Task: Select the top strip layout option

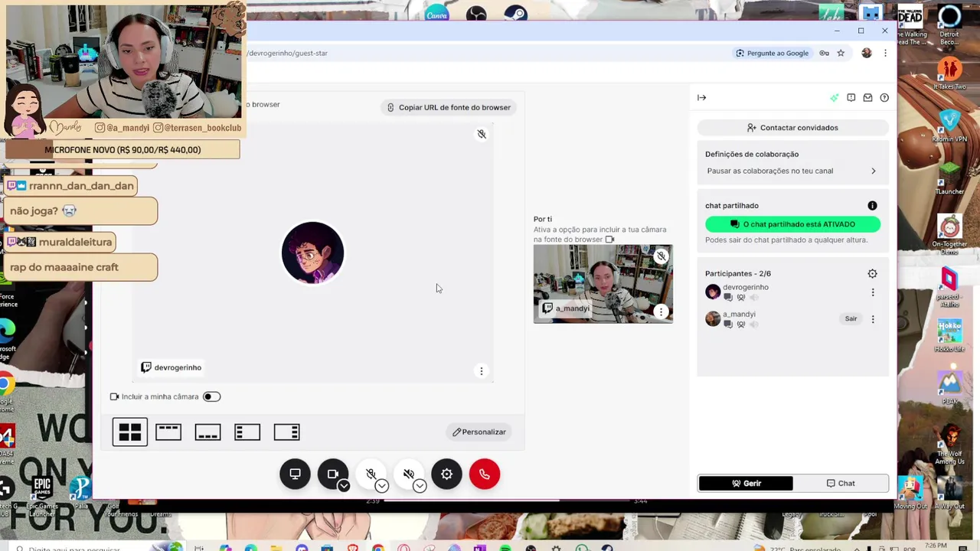Action: click(x=168, y=432)
